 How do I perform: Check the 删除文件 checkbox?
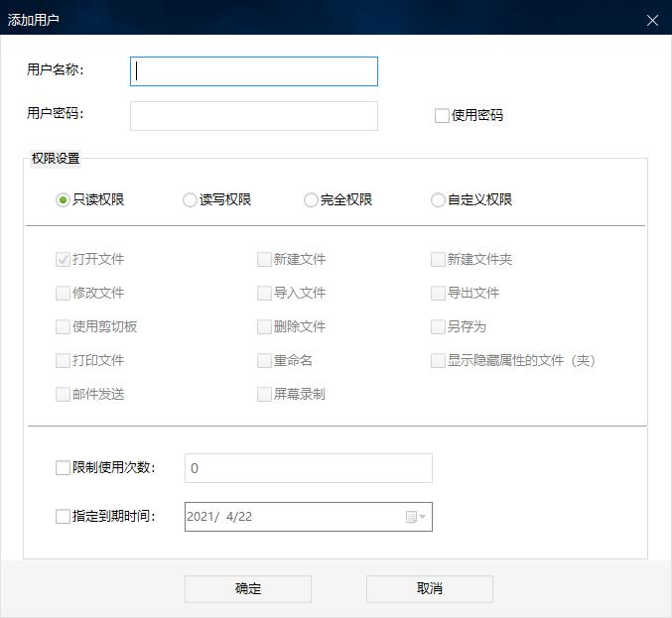coord(264,326)
